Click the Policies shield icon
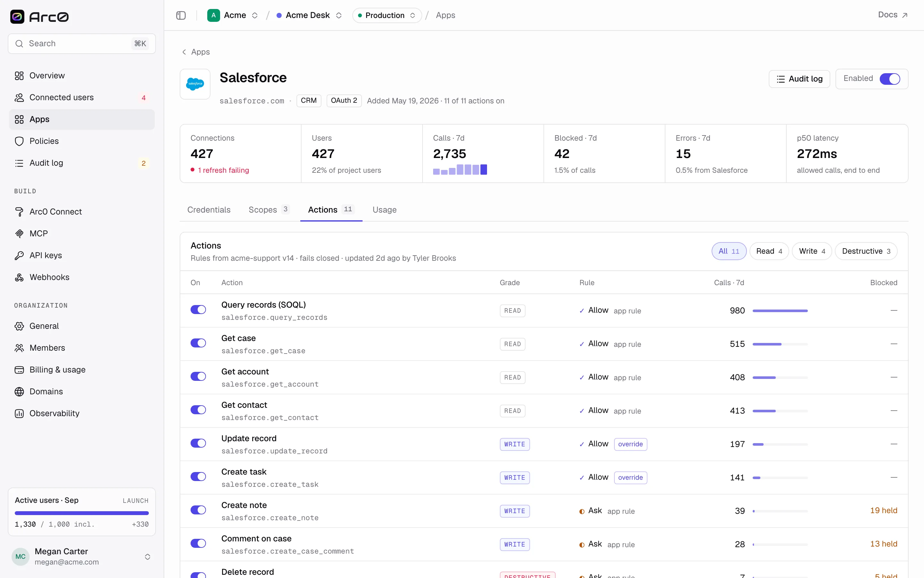Image resolution: width=924 pixels, height=578 pixels. [19, 141]
